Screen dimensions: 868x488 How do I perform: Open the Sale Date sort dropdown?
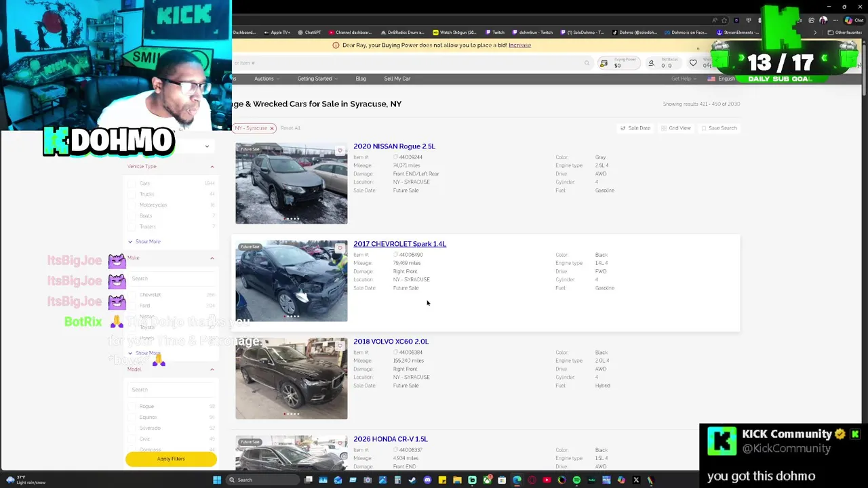tap(635, 128)
